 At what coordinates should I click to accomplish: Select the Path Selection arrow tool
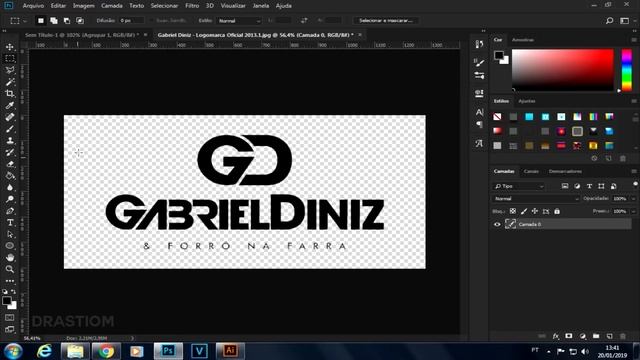(x=10, y=234)
